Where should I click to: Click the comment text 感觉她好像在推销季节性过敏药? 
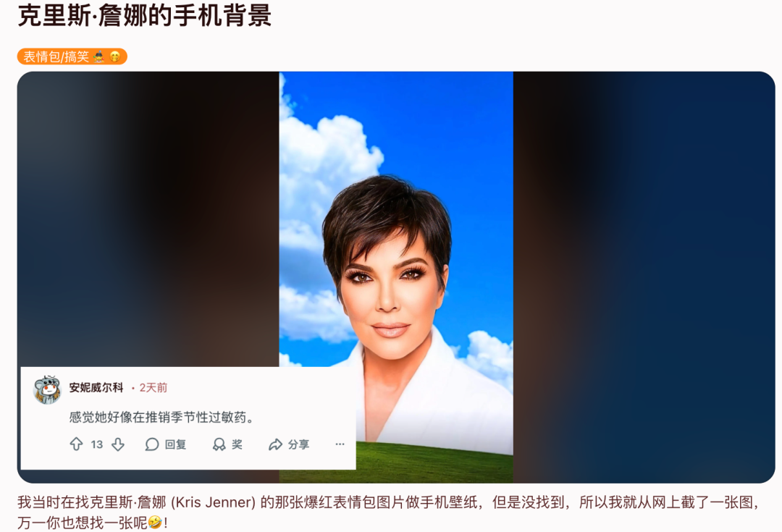pyautogui.click(x=161, y=417)
